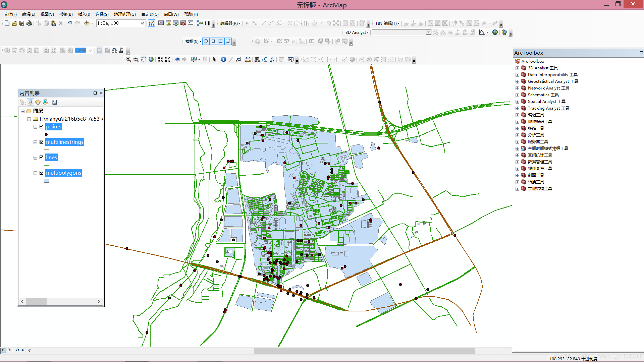Open the 3D Analyst dropdown button
The image size is (644, 362).
click(x=357, y=32)
